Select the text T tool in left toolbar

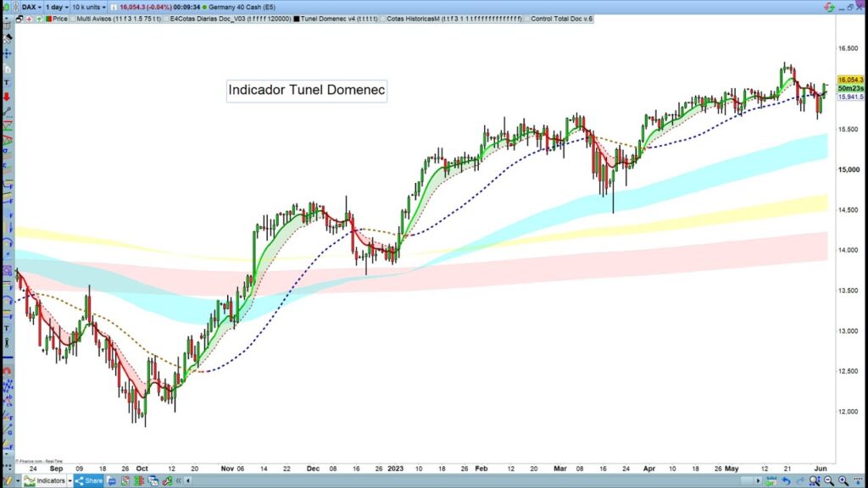point(8,82)
